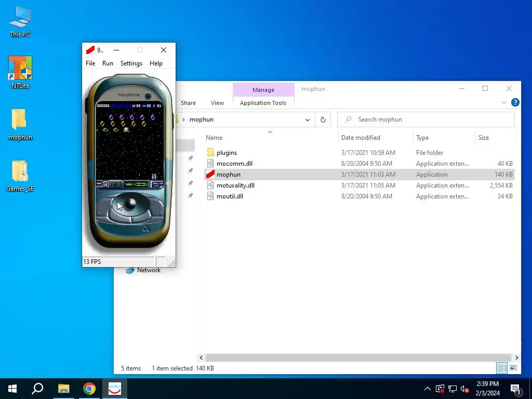Open the Help menu in mophun emulator
This screenshot has width=532, height=399.
(x=156, y=63)
